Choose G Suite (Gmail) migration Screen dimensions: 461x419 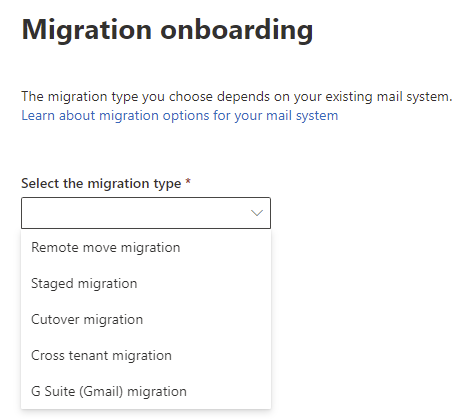coord(146,391)
